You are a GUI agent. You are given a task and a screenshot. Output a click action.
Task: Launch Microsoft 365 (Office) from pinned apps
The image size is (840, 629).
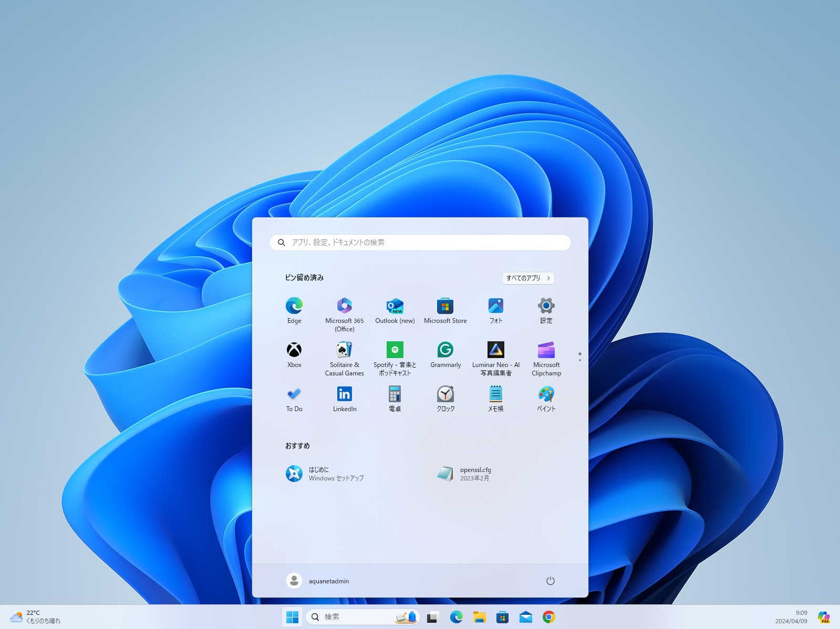tap(344, 313)
